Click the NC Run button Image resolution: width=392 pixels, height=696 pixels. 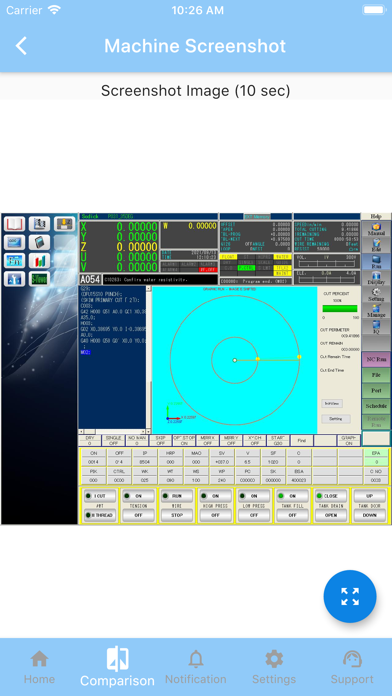coord(376,359)
